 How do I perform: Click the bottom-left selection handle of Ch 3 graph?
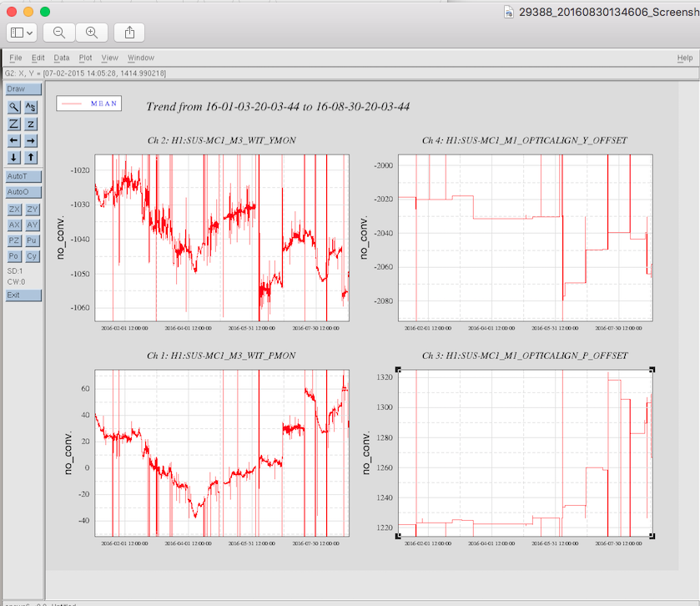pyautogui.click(x=398, y=536)
